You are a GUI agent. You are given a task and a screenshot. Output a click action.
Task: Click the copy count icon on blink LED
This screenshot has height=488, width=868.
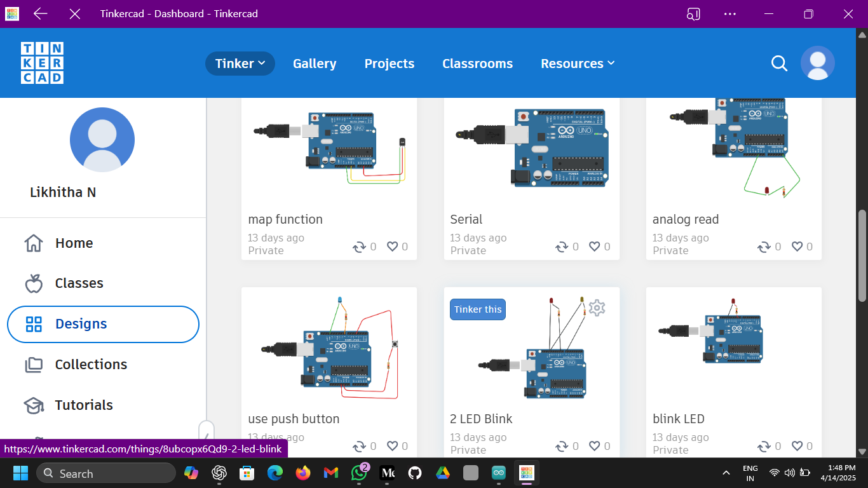click(x=764, y=446)
